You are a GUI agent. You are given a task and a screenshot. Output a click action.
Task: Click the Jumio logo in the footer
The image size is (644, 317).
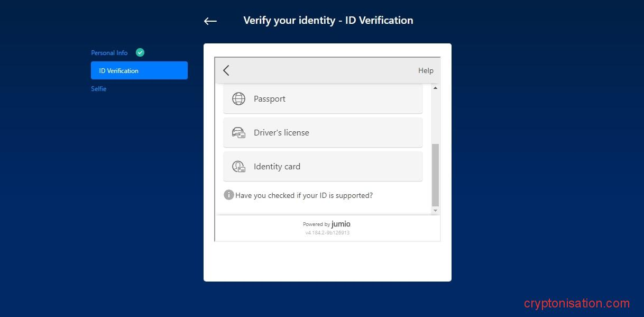[x=341, y=224]
